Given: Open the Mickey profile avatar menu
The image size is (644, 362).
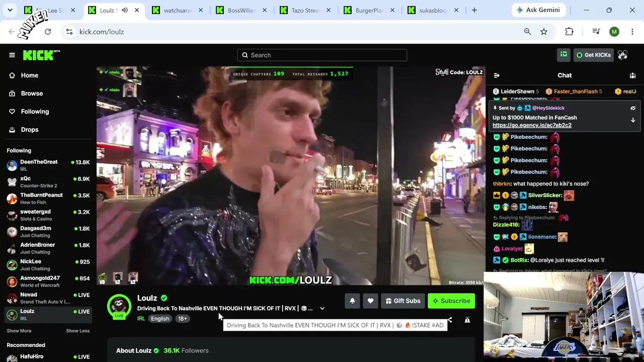Looking at the screenshot, I should pyautogui.click(x=622, y=55).
